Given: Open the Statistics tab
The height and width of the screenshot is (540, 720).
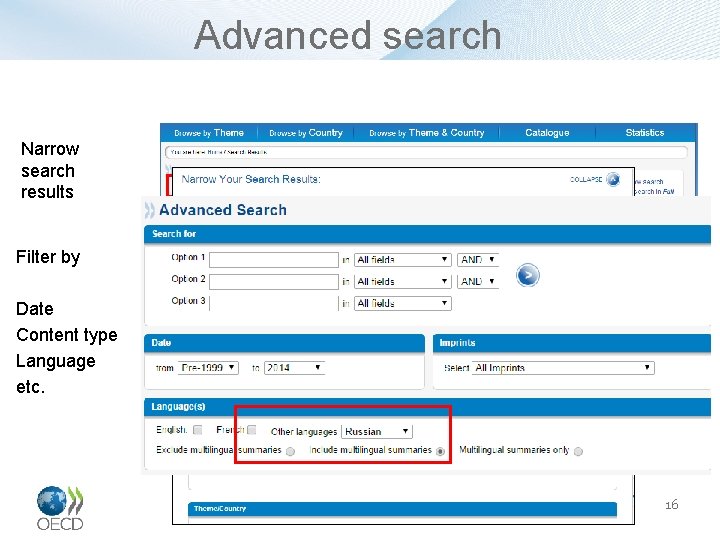Looking at the screenshot, I should (x=645, y=133).
